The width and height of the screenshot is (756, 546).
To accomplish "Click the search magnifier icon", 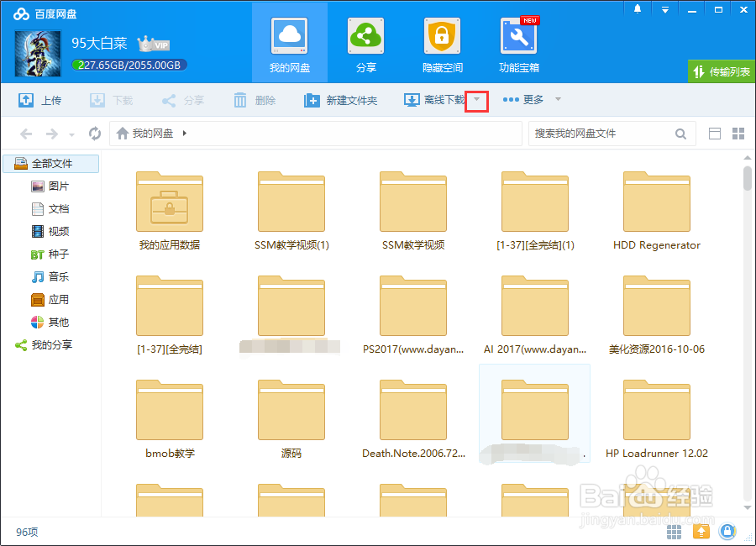I will pos(680,134).
